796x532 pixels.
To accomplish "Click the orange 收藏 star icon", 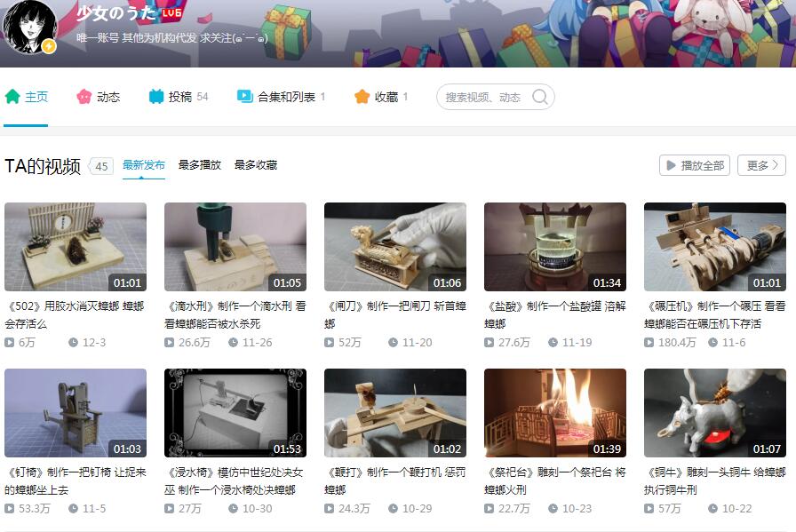I will point(362,97).
